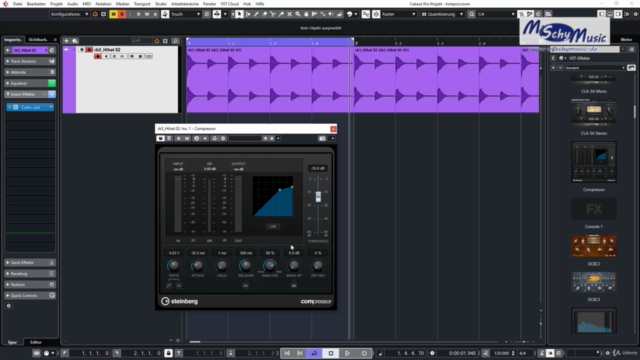
Task: Toggle the global Mute M button
Action: pyautogui.click(x=113, y=14)
